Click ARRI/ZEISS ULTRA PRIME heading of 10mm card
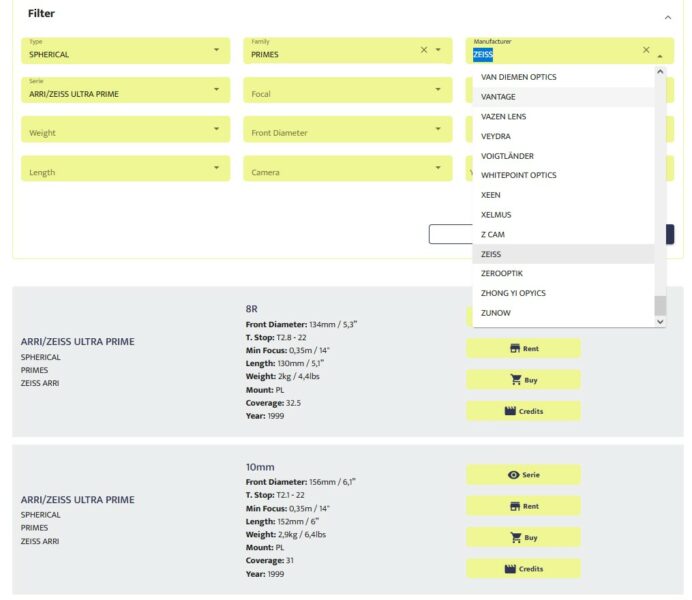692x600 pixels. click(x=78, y=499)
